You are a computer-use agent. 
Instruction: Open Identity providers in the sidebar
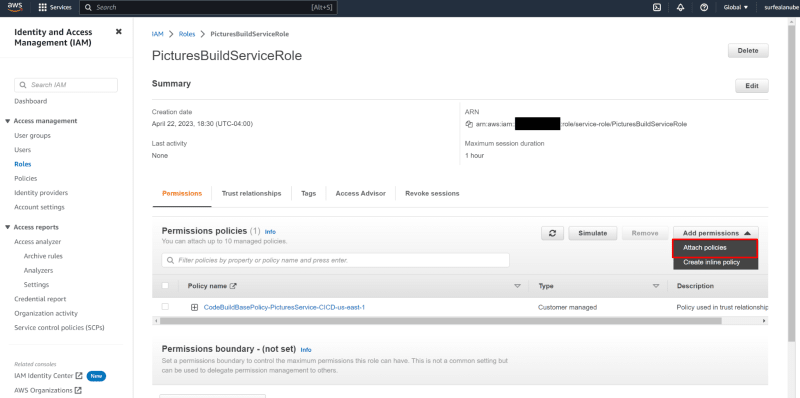pos(41,193)
